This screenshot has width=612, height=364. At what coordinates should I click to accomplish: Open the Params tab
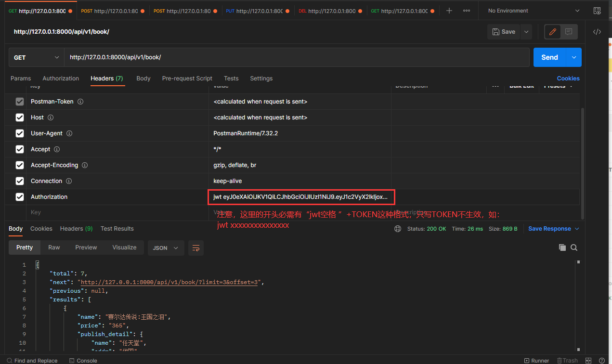click(21, 78)
